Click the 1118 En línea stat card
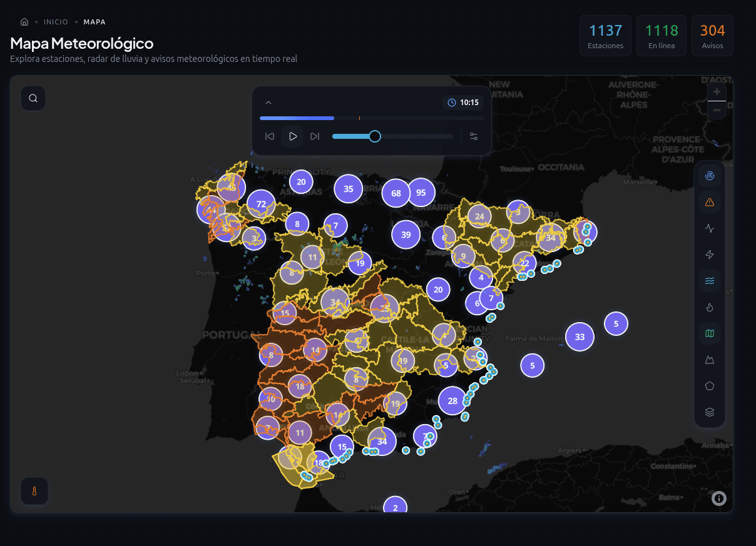Screen dimensions: 756x546 click(661, 36)
